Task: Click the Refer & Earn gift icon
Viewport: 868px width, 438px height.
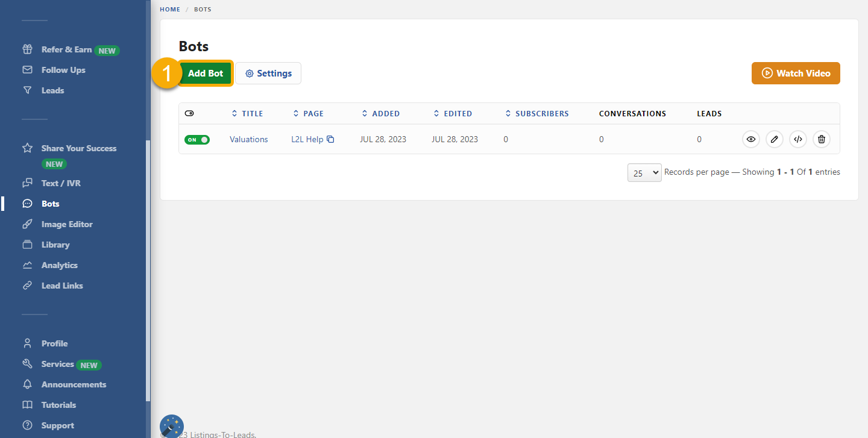Action: pos(27,49)
